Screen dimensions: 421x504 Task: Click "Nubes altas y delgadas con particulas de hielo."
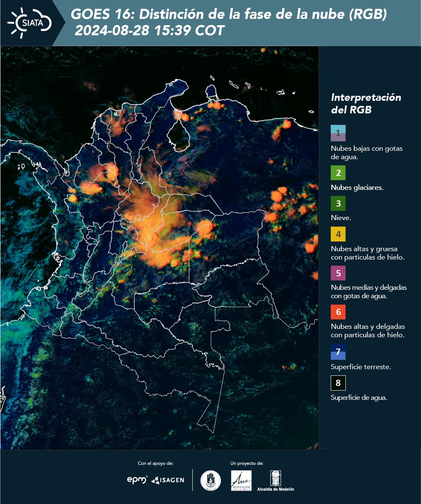point(368,331)
